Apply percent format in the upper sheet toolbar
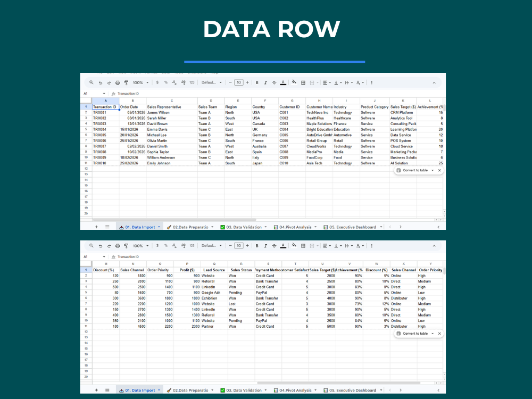This screenshot has height=399, width=532. click(166, 82)
